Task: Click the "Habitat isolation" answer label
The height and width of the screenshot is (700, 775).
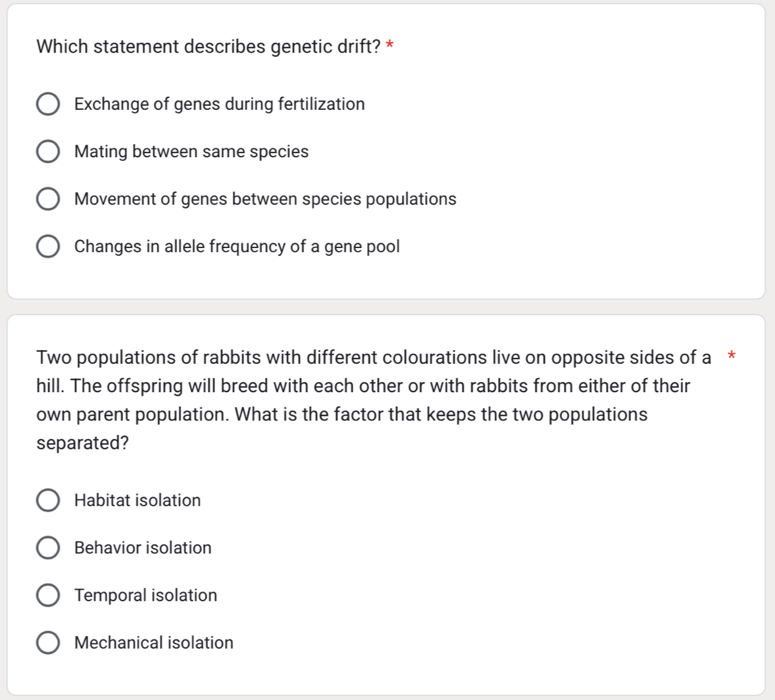Action: (x=137, y=500)
